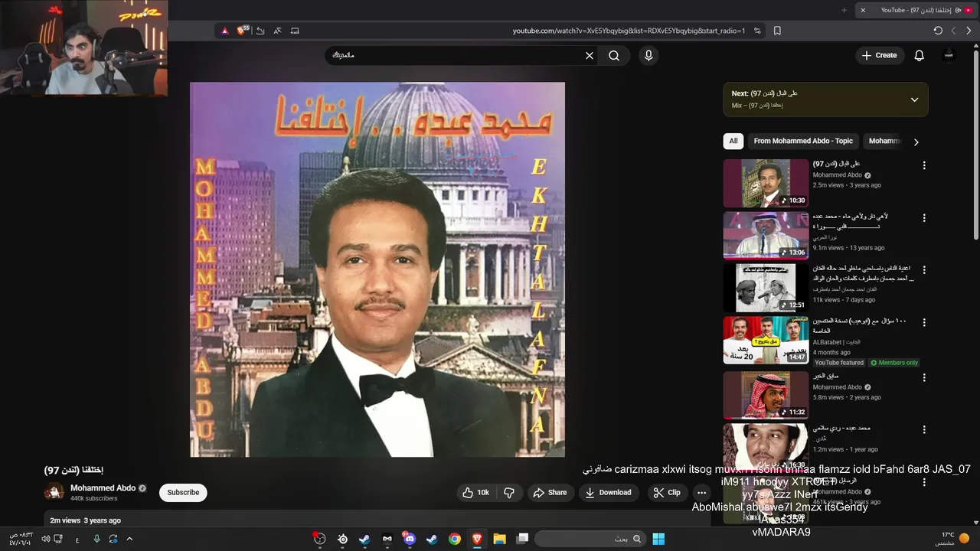Click the album cover video player
The width and height of the screenshot is (980, 551).
377,269
